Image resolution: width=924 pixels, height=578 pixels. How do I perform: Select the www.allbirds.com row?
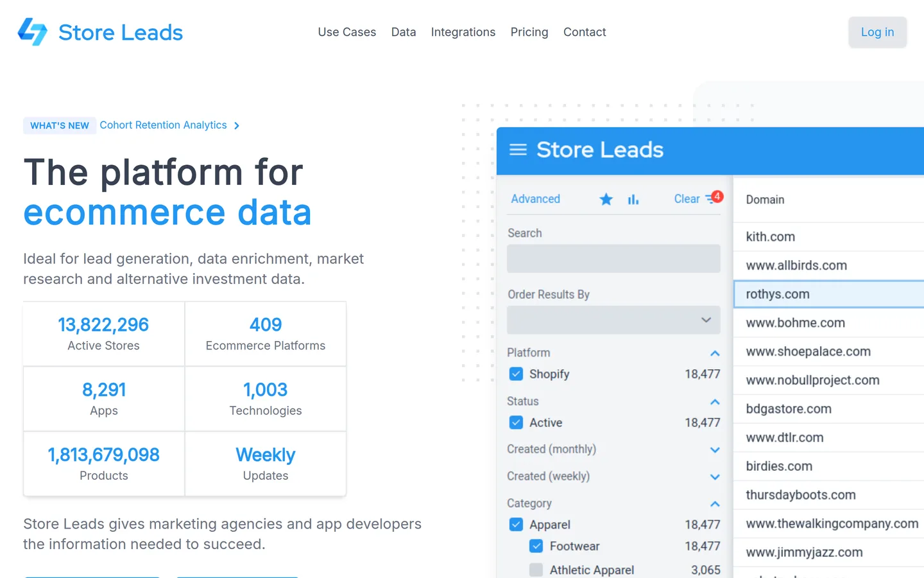[828, 265]
